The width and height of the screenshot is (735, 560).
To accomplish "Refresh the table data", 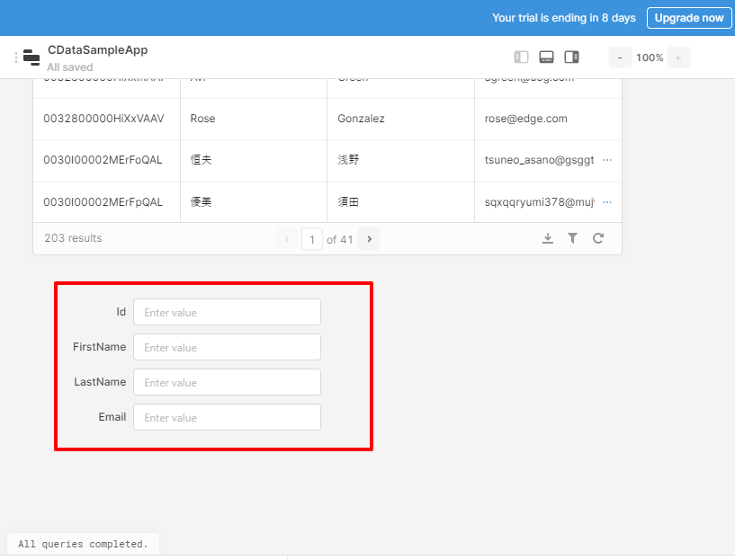I will [597, 238].
